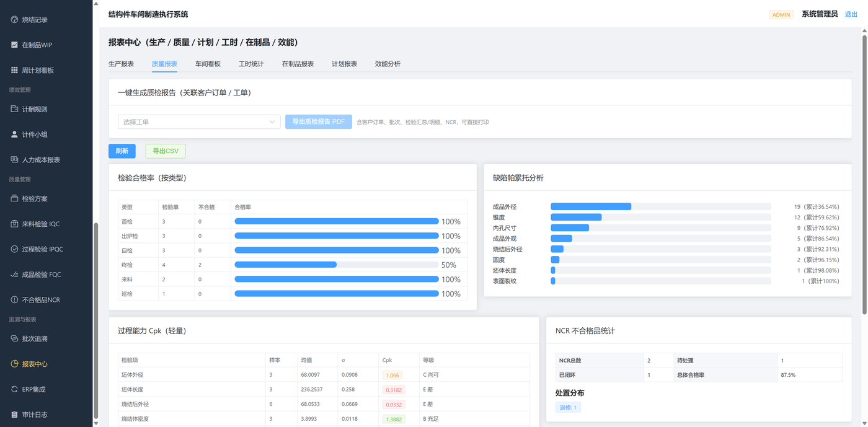
Task: Click the 1.3882 Cpk value tag
Action: [x=393, y=419]
